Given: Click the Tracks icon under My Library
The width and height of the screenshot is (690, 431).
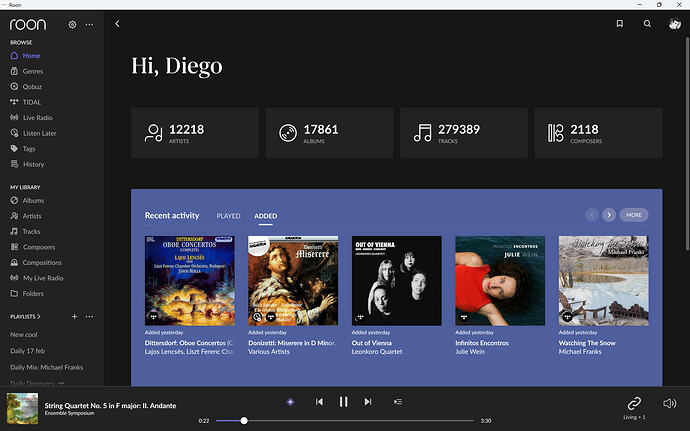Looking at the screenshot, I should coord(14,231).
